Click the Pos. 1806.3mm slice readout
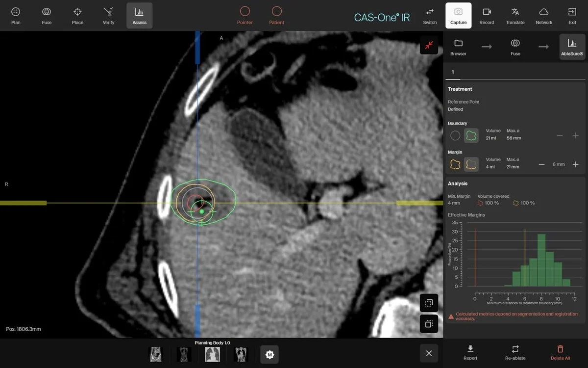Screen dimensions: 588x368 coord(24,329)
